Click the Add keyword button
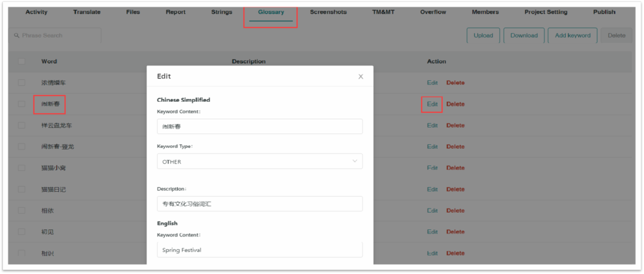The image size is (644, 274). click(572, 36)
